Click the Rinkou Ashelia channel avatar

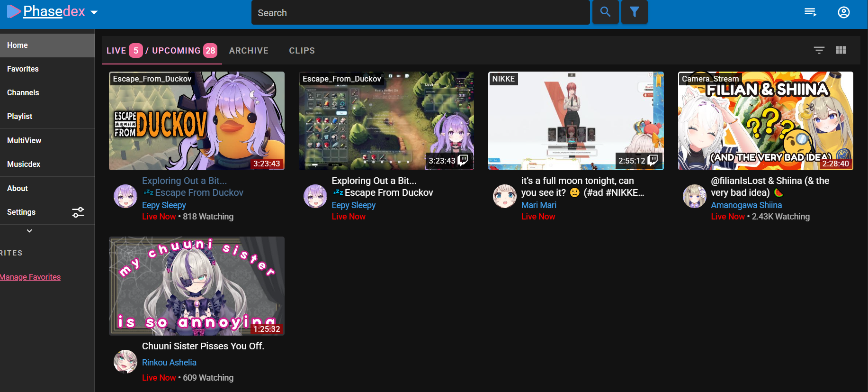click(125, 362)
